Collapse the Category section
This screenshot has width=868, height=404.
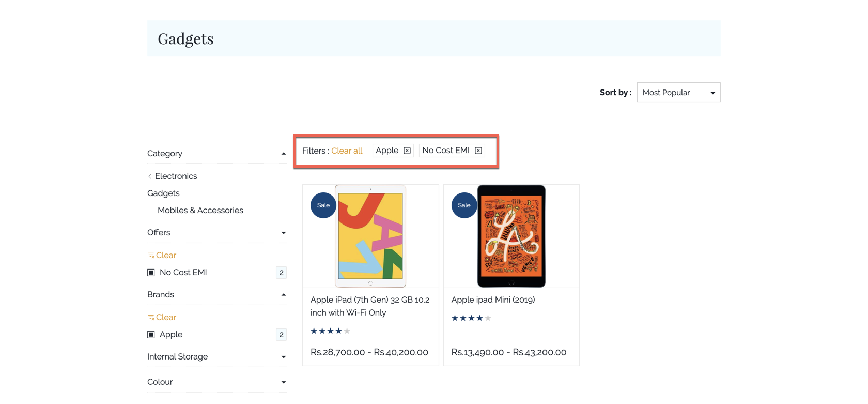click(283, 154)
